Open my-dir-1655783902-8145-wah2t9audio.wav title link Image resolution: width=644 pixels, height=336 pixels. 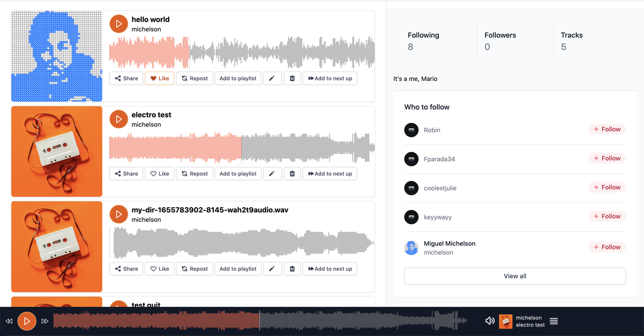pyautogui.click(x=210, y=210)
